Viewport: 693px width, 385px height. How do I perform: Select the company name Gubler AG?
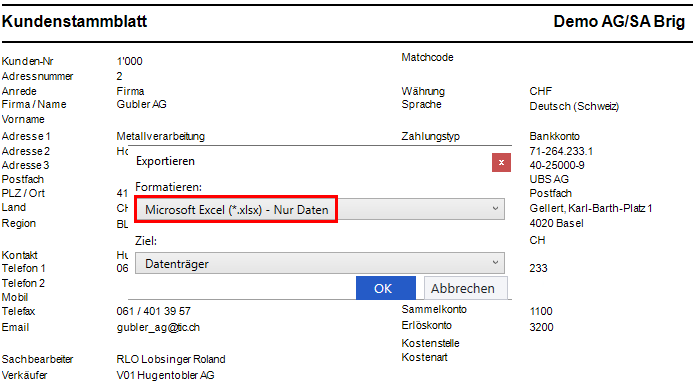click(141, 104)
